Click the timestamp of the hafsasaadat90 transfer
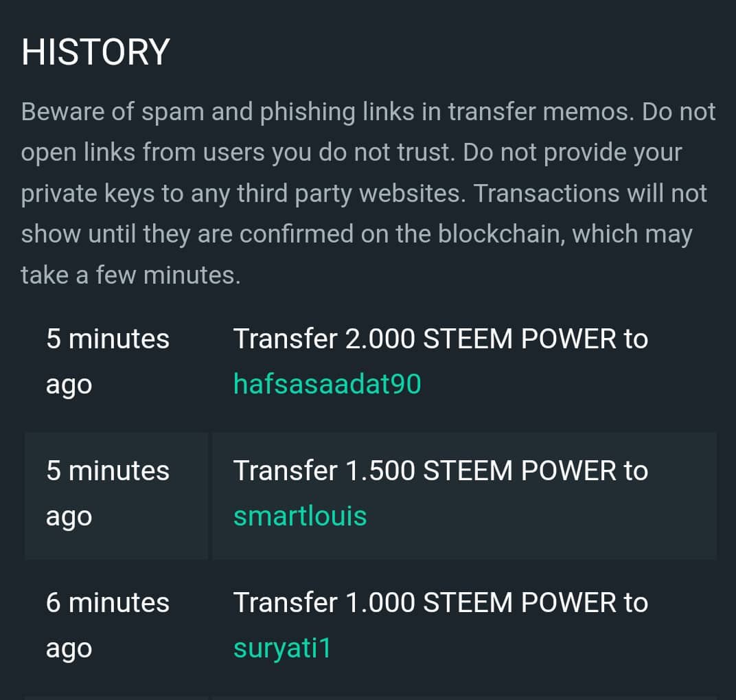The width and height of the screenshot is (736, 700). pyautogui.click(x=107, y=361)
